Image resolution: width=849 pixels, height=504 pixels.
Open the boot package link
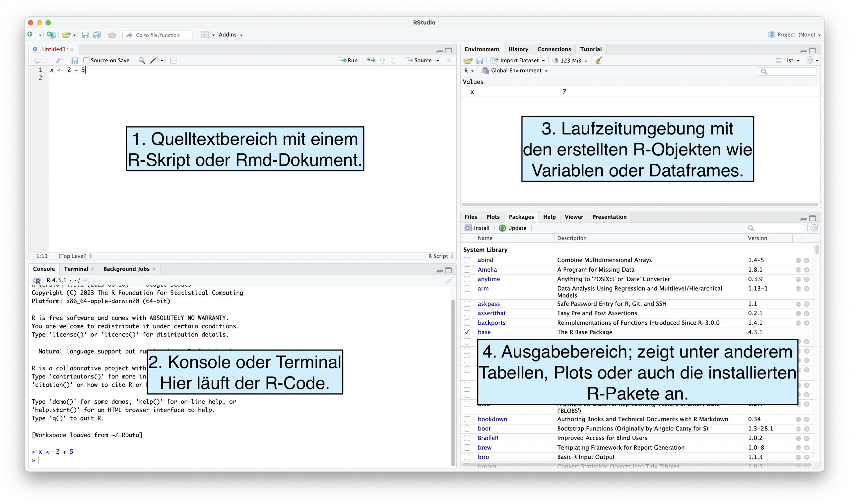pyautogui.click(x=484, y=428)
